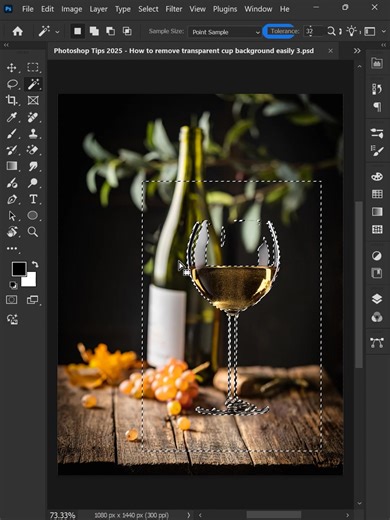This screenshot has width=390, height=520.
Task: Select the Horizontal Type tool
Action: 33,199
